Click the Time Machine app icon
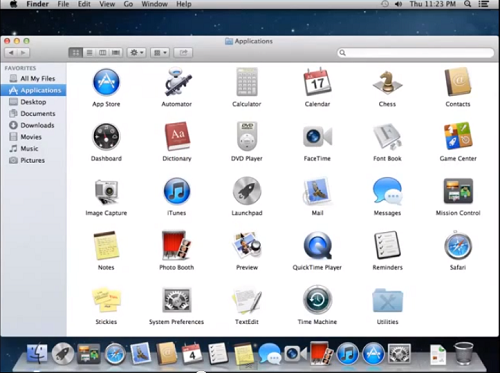Viewport: 500px width, 373px height. pyautogui.click(x=317, y=300)
